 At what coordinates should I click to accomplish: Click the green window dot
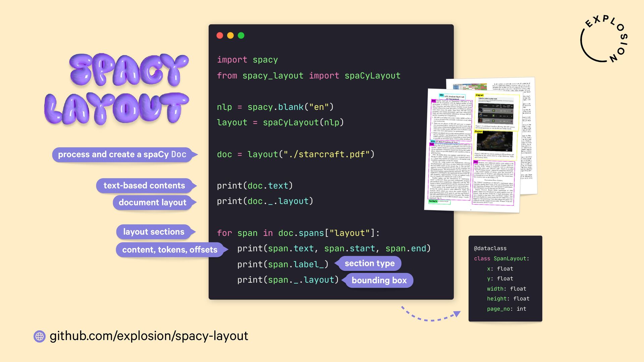click(241, 36)
